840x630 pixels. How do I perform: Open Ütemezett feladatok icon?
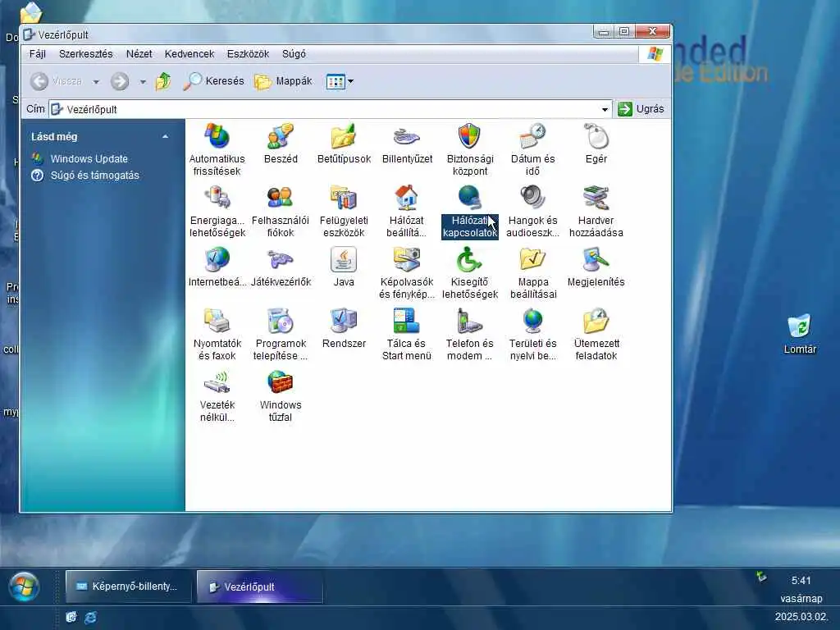pyautogui.click(x=596, y=335)
